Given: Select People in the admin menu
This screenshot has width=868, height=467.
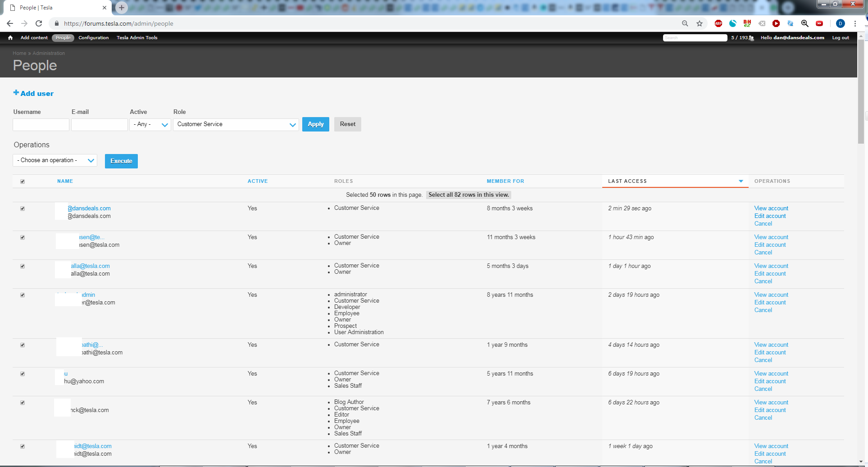Looking at the screenshot, I should pyautogui.click(x=63, y=38).
